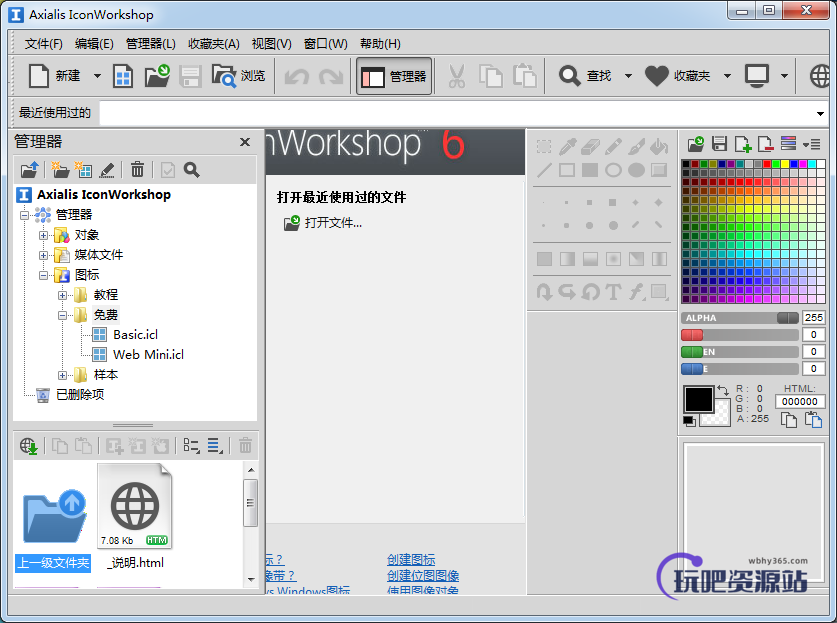Image resolution: width=837 pixels, height=623 pixels.
Task: Open the 收藏夹(A) menu
Action: (x=214, y=44)
